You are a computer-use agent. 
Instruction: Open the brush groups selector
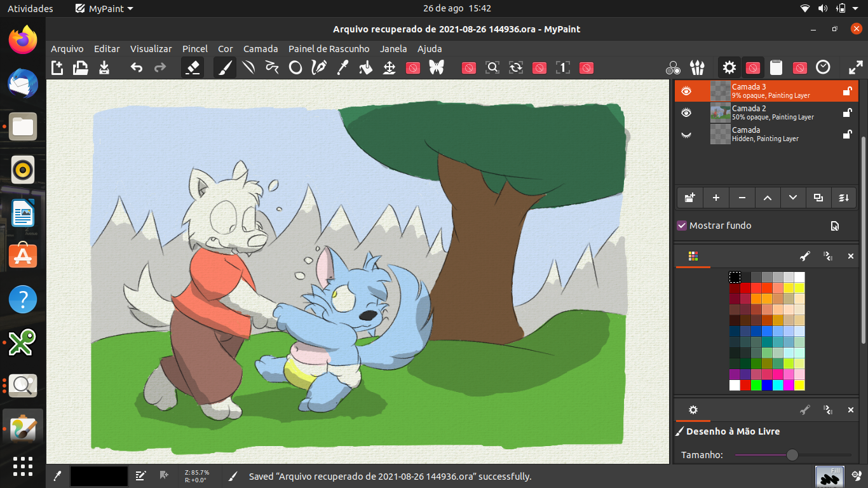point(697,67)
